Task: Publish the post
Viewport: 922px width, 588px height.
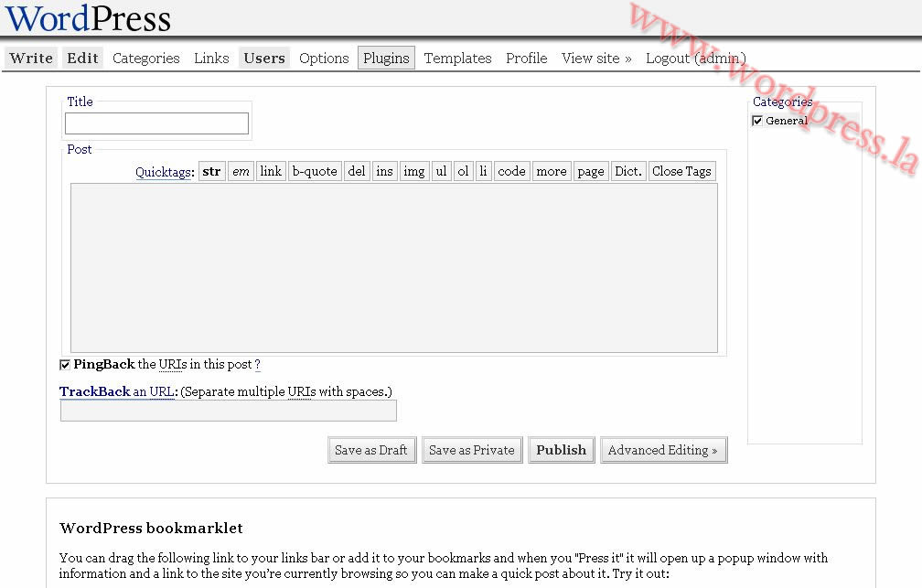Action: click(561, 450)
